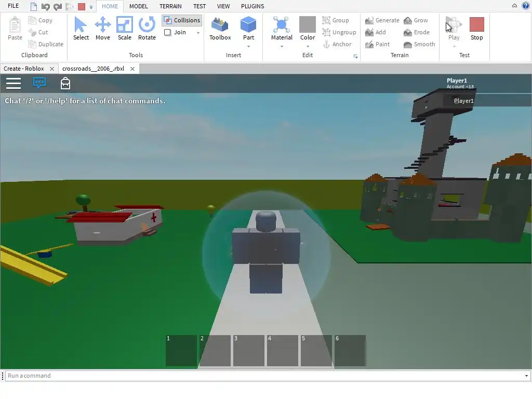Open the FILE menu

point(13,6)
